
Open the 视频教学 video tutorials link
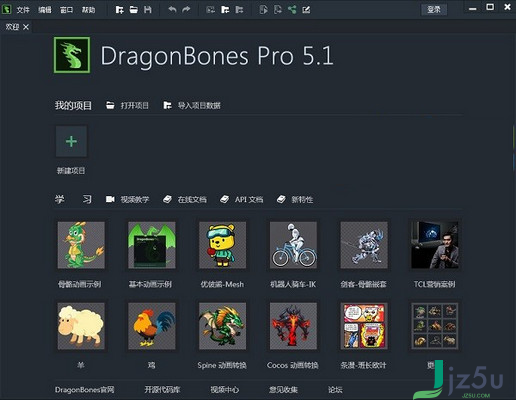coord(135,199)
